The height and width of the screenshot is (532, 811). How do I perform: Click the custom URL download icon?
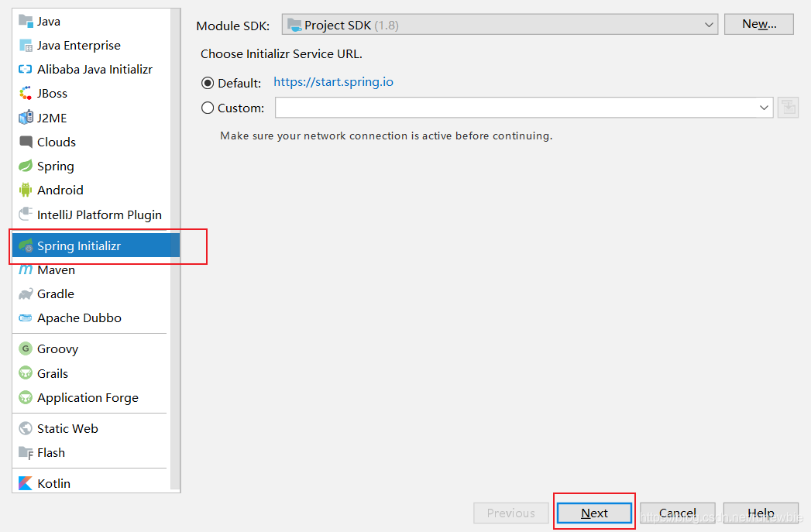(x=788, y=108)
